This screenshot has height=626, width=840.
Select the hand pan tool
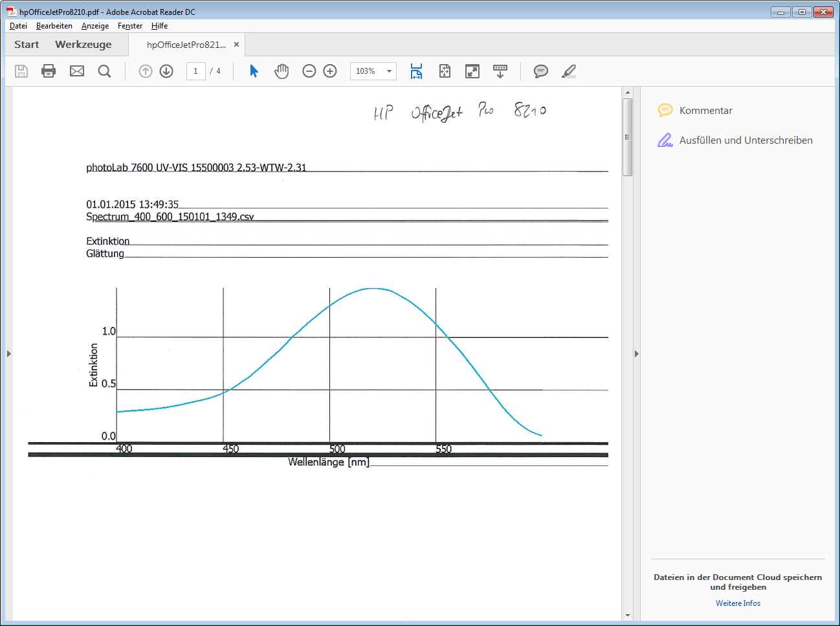(x=282, y=71)
